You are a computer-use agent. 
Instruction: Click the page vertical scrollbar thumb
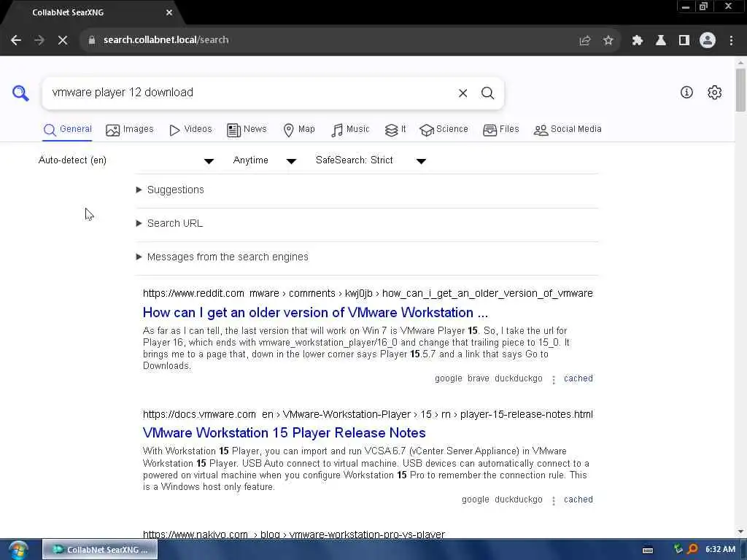(740, 90)
